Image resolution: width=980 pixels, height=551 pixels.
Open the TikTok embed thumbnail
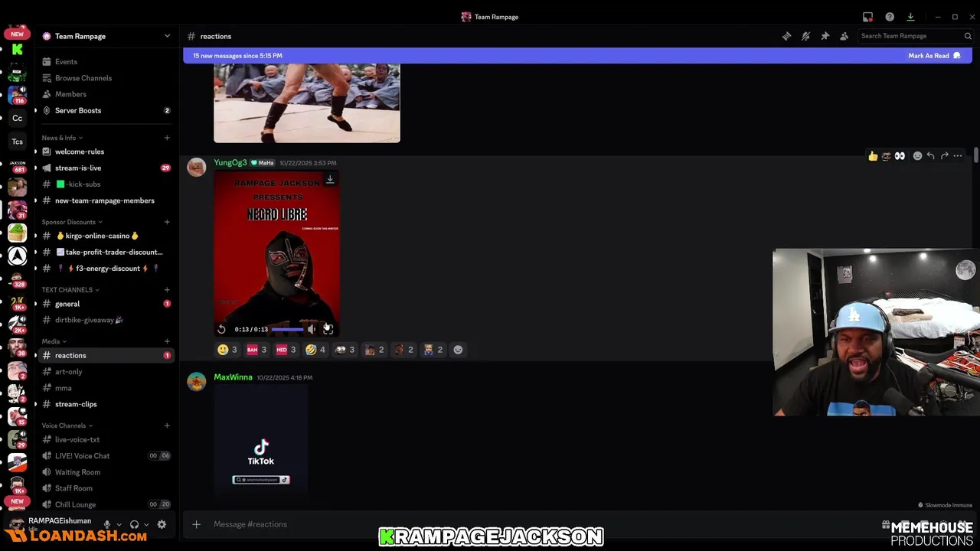261,440
